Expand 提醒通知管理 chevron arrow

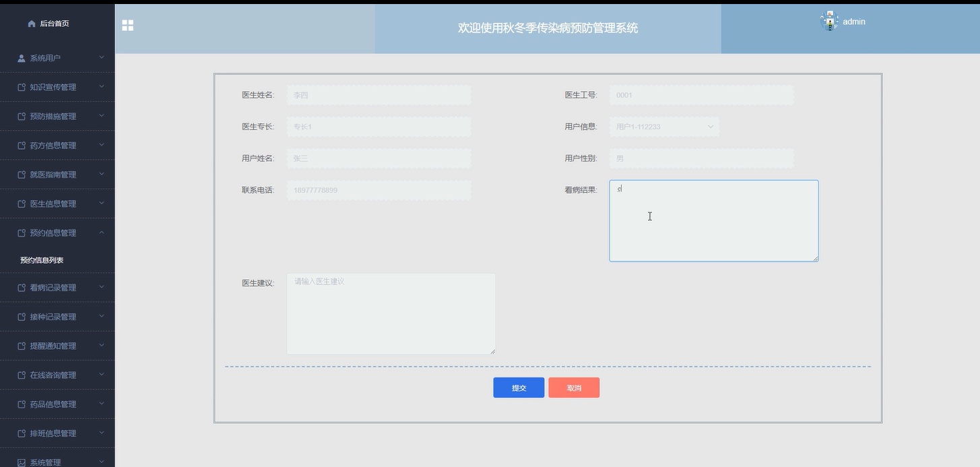point(102,345)
